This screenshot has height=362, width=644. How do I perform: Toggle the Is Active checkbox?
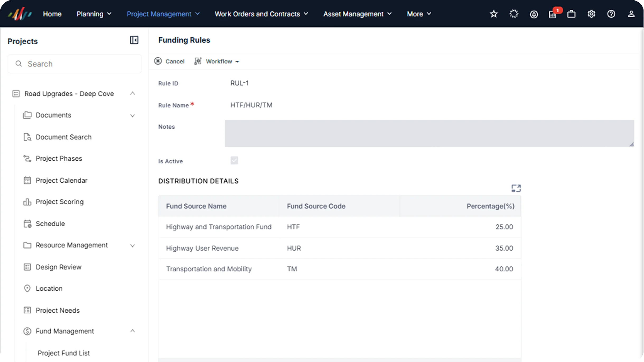[x=234, y=161]
